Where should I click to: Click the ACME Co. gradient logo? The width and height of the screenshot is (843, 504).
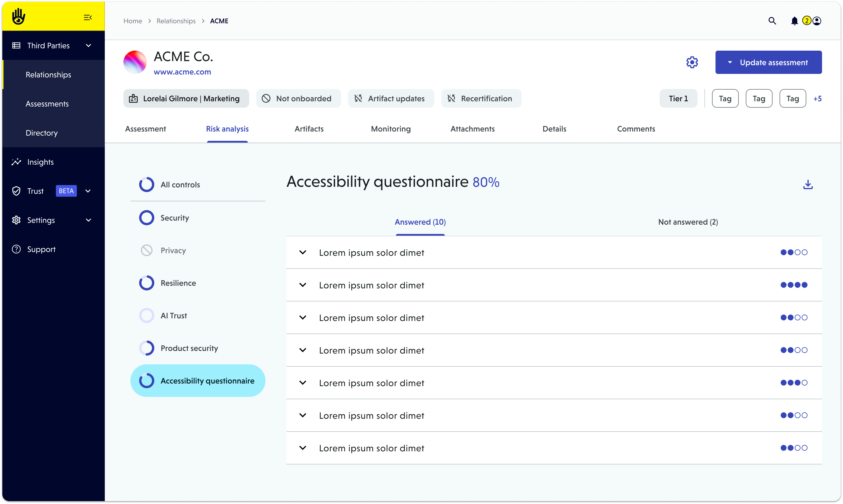pos(135,62)
